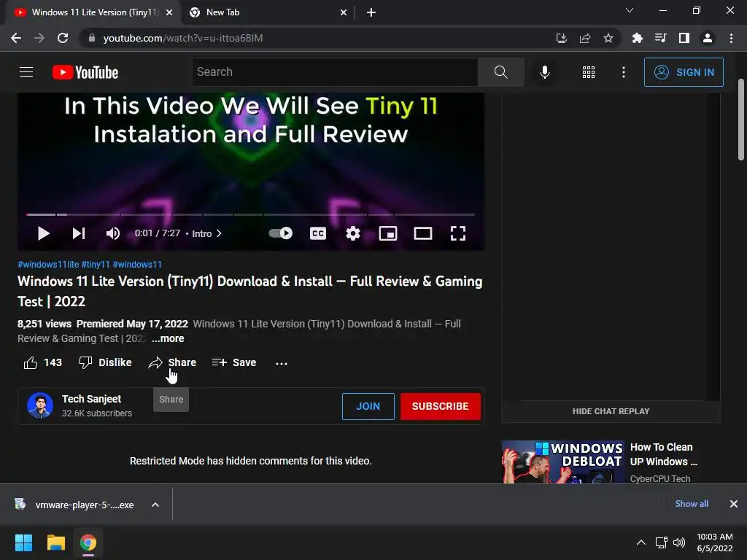Open the Tech Sanjeet channel name

pyautogui.click(x=91, y=399)
